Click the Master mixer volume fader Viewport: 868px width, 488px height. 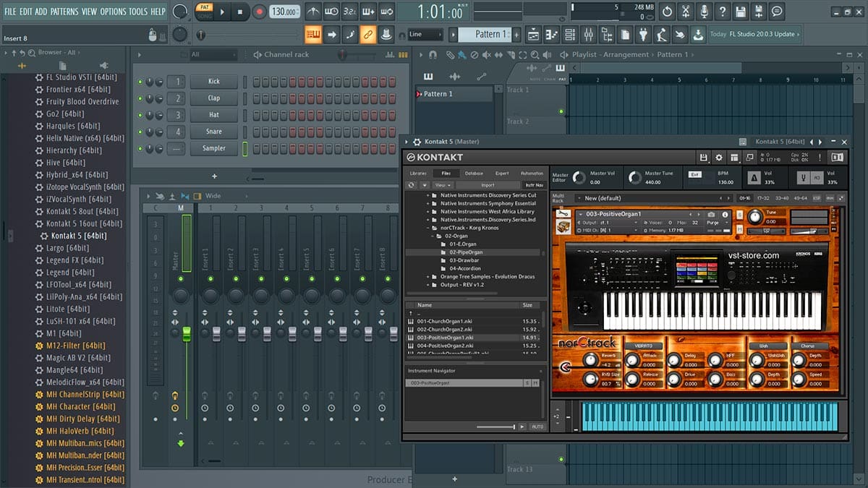point(186,334)
